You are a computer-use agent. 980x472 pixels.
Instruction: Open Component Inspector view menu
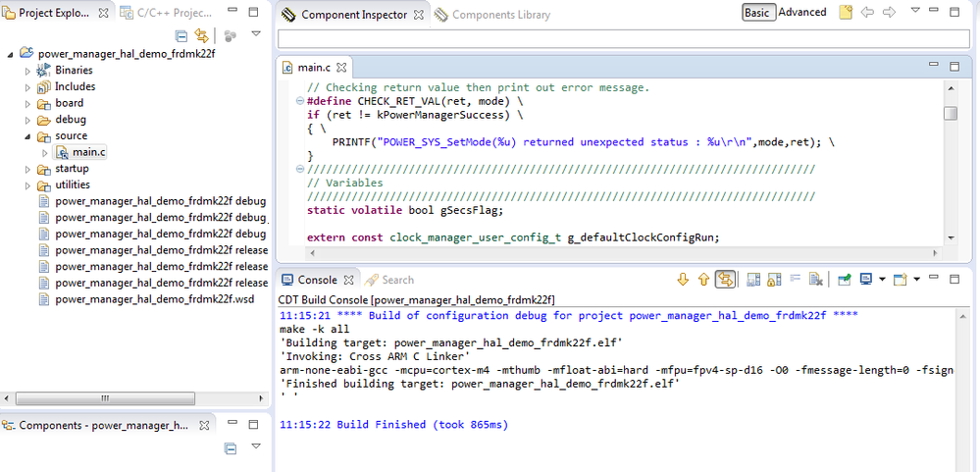point(915,10)
